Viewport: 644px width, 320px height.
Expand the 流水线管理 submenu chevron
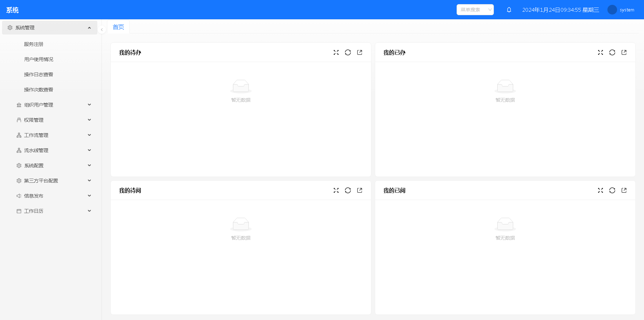pos(89,150)
